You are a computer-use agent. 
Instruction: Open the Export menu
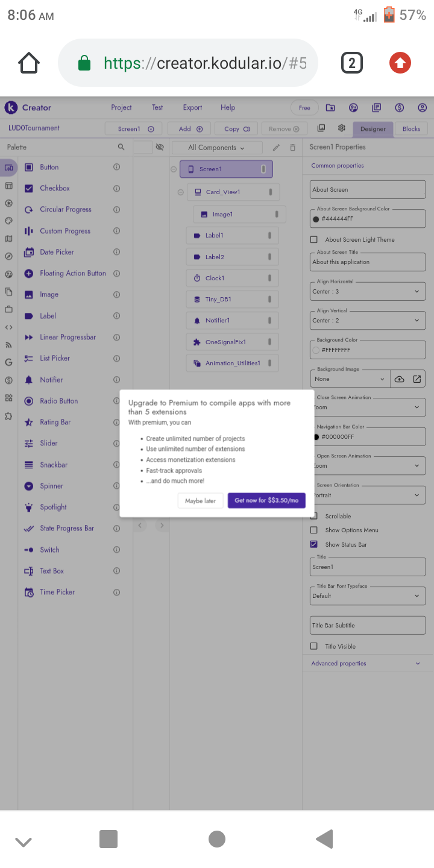192,107
